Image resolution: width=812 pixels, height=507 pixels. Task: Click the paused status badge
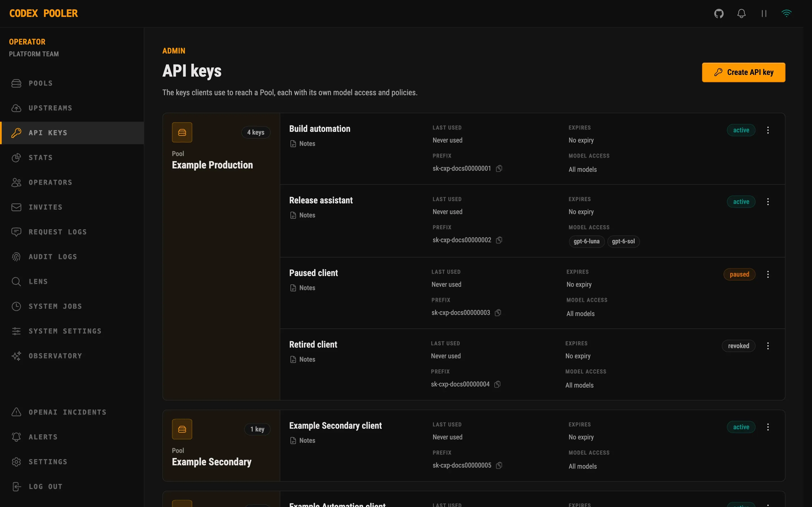739,274
